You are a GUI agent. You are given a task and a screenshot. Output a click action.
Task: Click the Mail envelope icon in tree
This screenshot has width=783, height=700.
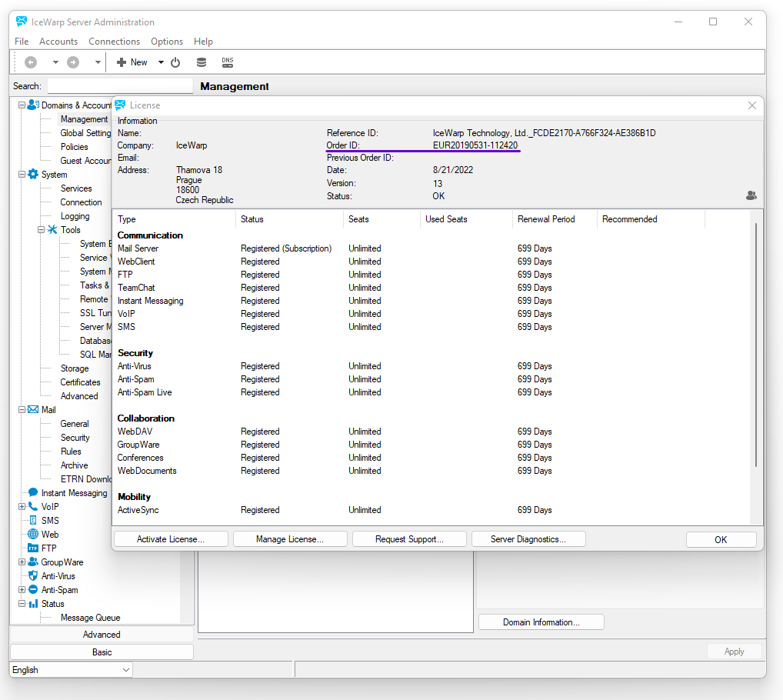33,409
